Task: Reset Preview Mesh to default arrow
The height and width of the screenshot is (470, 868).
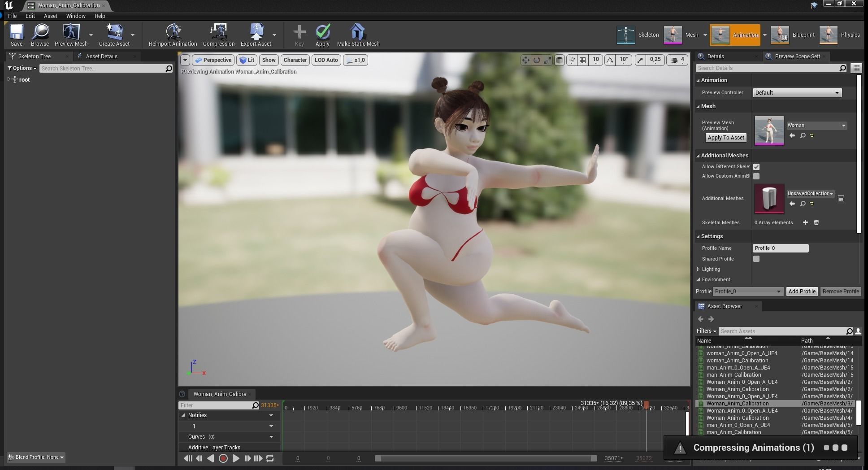Action: coord(812,135)
